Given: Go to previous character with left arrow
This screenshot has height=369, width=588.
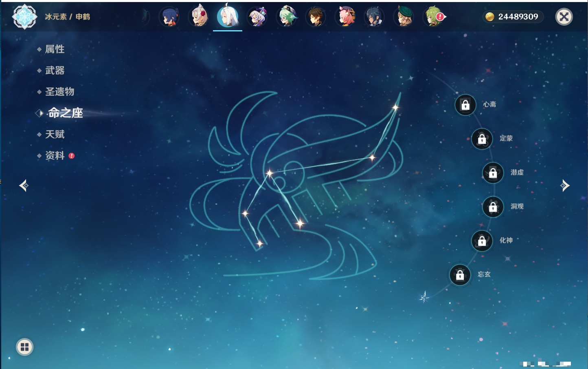Looking at the screenshot, I should tap(24, 186).
